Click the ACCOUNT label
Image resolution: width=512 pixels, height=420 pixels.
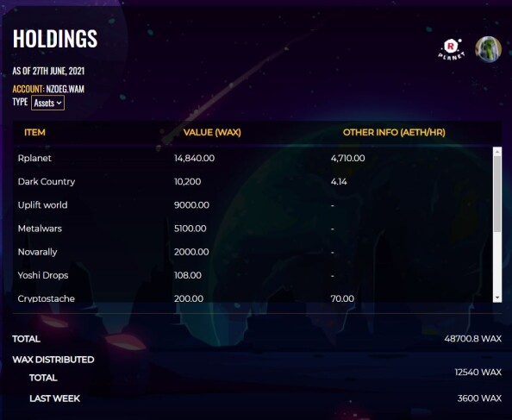pos(28,89)
